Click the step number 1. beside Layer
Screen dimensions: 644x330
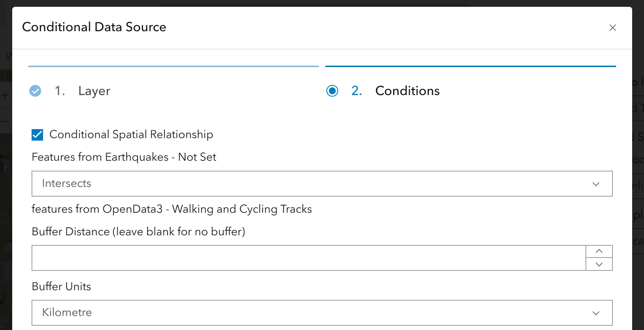point(60,91)
